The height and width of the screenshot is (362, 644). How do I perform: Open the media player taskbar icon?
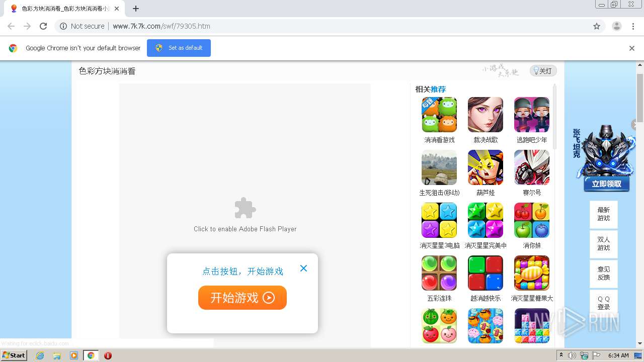coord(74,355)
